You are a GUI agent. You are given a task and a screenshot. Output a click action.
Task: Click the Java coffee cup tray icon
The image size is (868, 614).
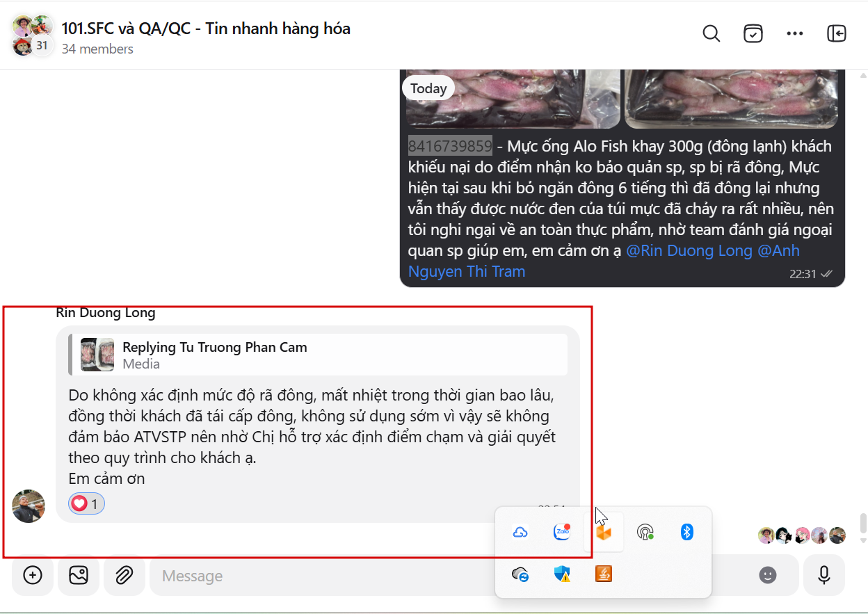click(x=603, y=574)
